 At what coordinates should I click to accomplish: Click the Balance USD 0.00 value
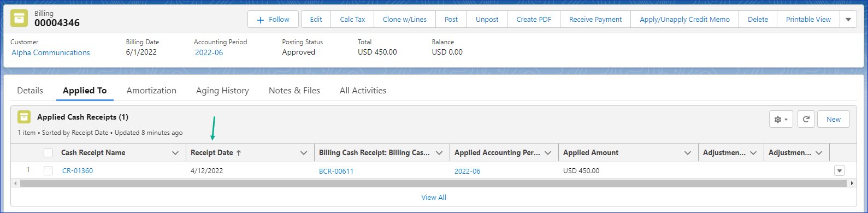447,52
